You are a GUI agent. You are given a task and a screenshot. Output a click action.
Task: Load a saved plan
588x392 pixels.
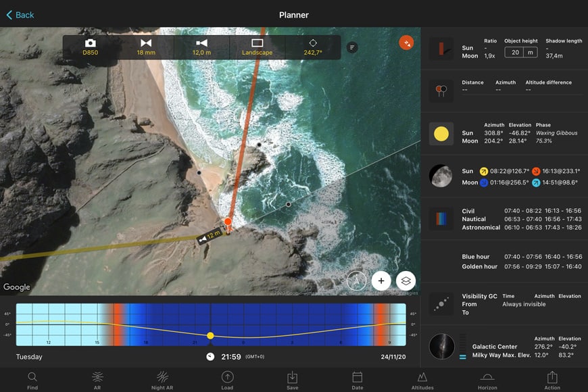point(227,380)
